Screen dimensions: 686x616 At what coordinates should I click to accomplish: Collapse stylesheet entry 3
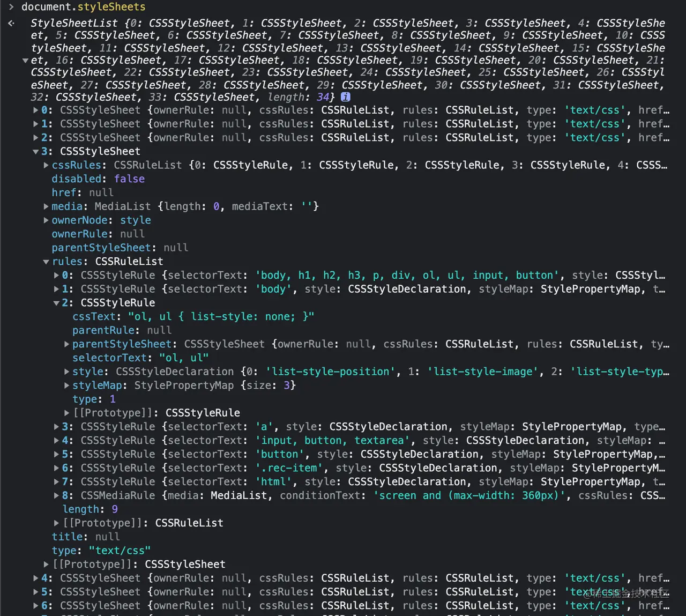[36, 152]
